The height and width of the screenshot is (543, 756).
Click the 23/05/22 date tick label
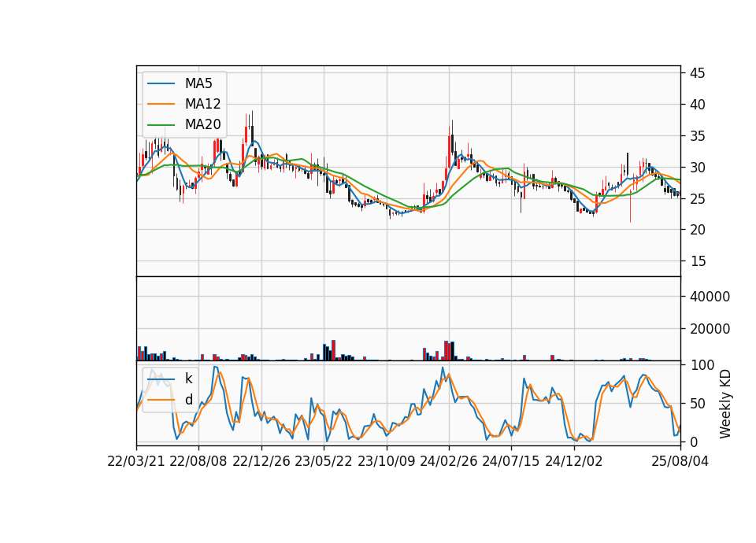324,461
